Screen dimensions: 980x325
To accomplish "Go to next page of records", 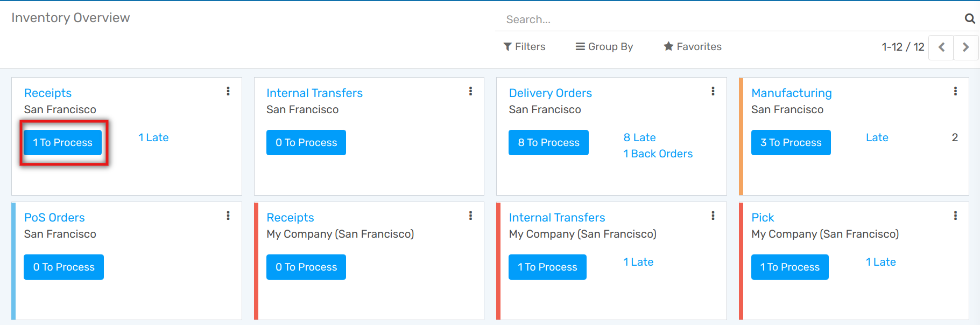I will point(966,47).
